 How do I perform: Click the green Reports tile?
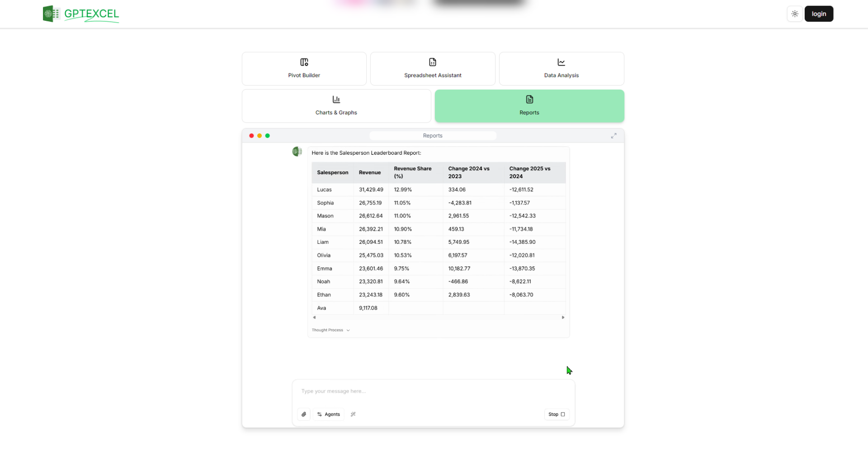coord(529,106)
